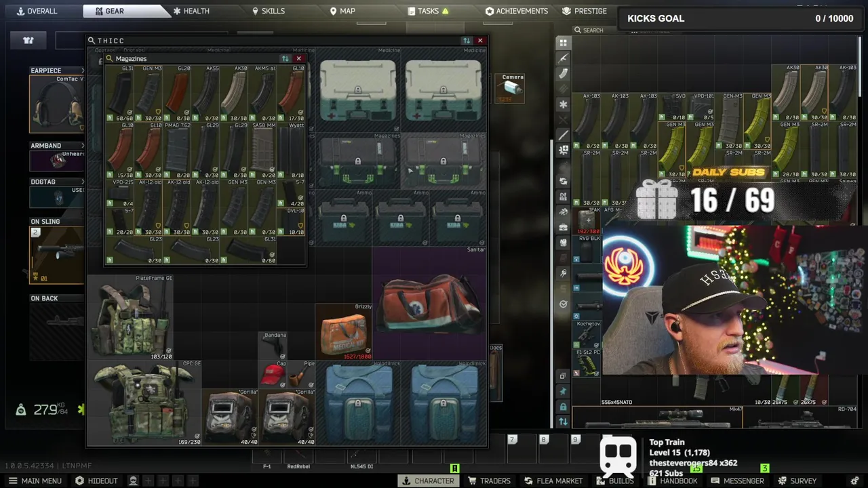The width and height of the screenshot is (868, 488).
Task: Click the stash Search field
Action: point(593,30)
